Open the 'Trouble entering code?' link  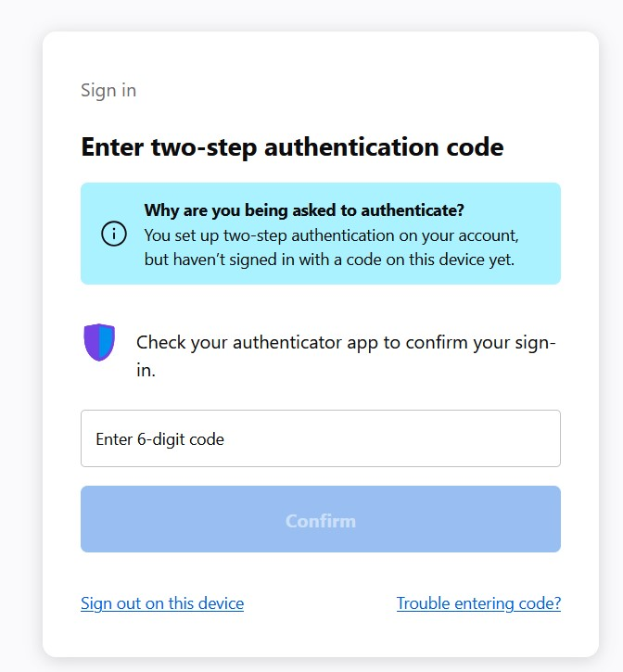coord(478,603)
